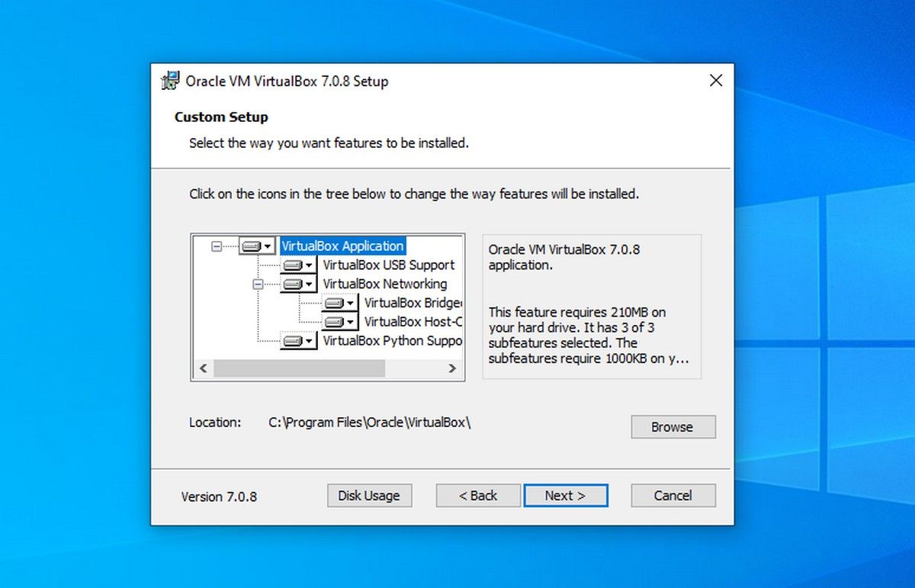Open the feature dropdown for VirtualBox USB Support
This screenshot has height=588, width=915.
click(x=310, y=265)
